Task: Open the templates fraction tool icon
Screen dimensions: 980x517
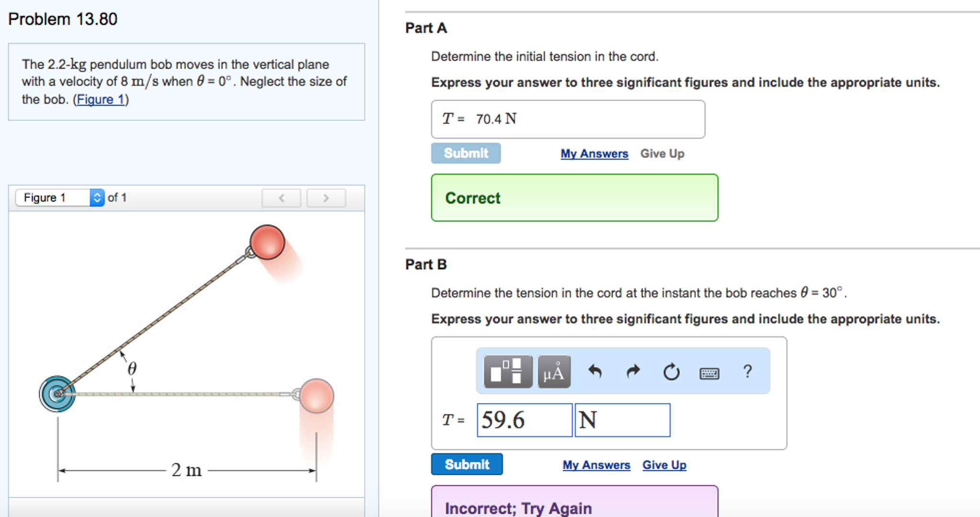Action: [x=508, y=371]
